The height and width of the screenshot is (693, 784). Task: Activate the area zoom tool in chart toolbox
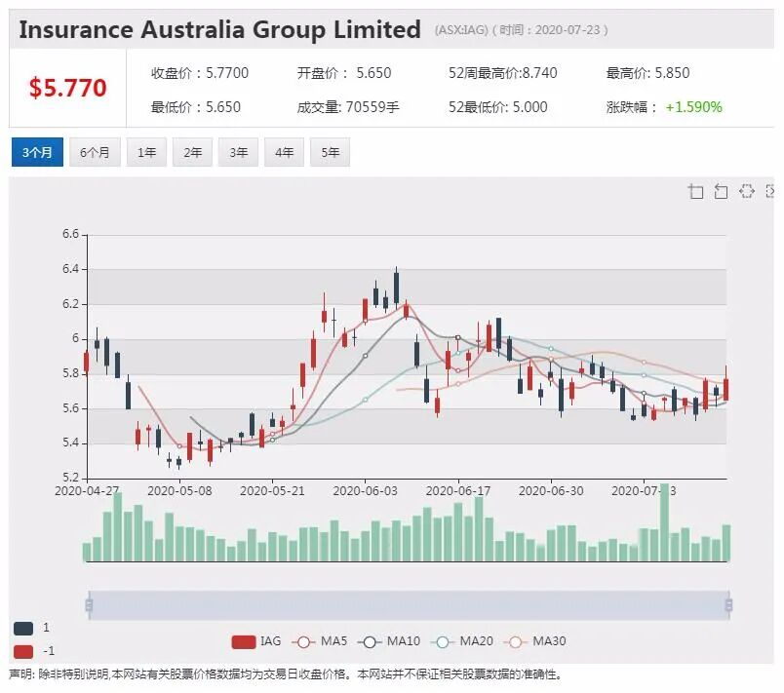pyautogui.click(x=695, y=191)
